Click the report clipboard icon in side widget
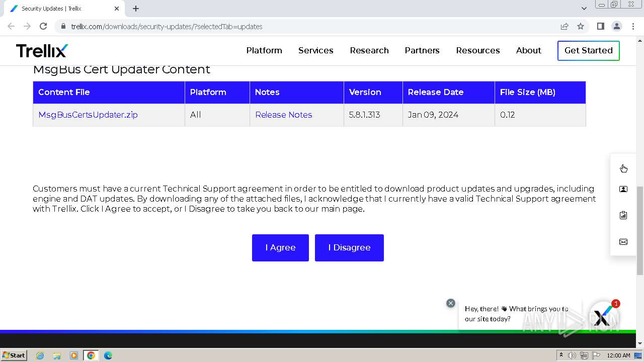The width and height of the screenshot is (644, 362). 623,215
